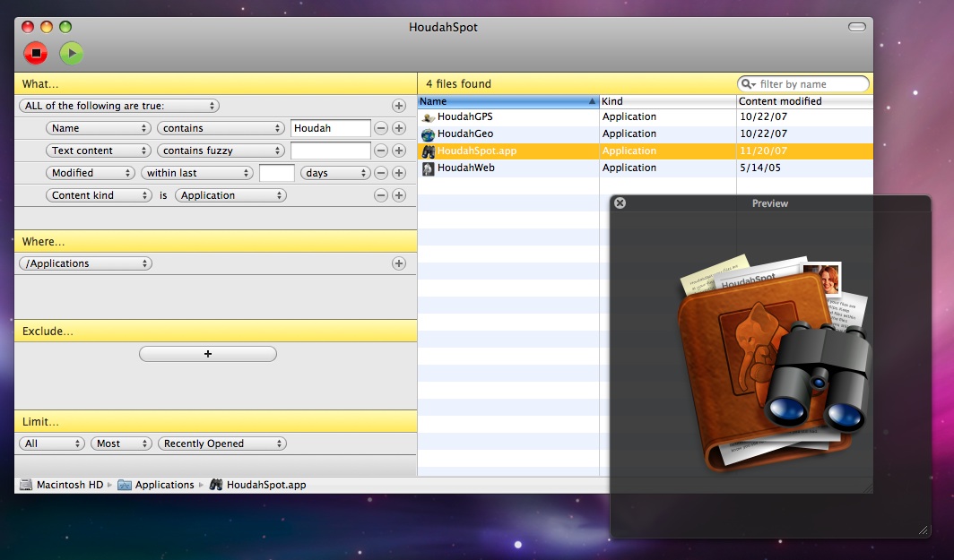954x560 pixels.
Task: Click the What... section header
Action: 215,84
